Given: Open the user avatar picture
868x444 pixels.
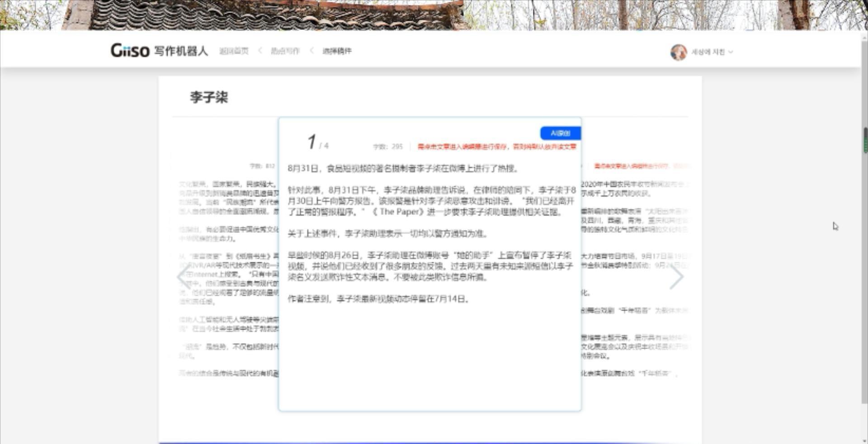Looking at the screenshot, I should 678,52.
